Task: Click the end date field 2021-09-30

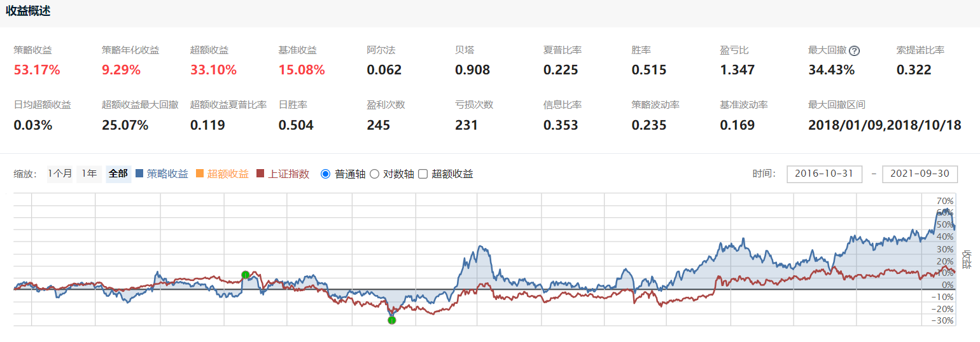Action: click(920, 174)
